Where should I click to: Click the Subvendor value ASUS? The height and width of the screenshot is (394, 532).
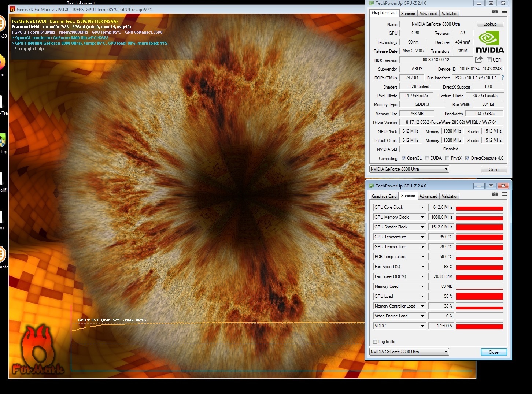click(417, 69)
